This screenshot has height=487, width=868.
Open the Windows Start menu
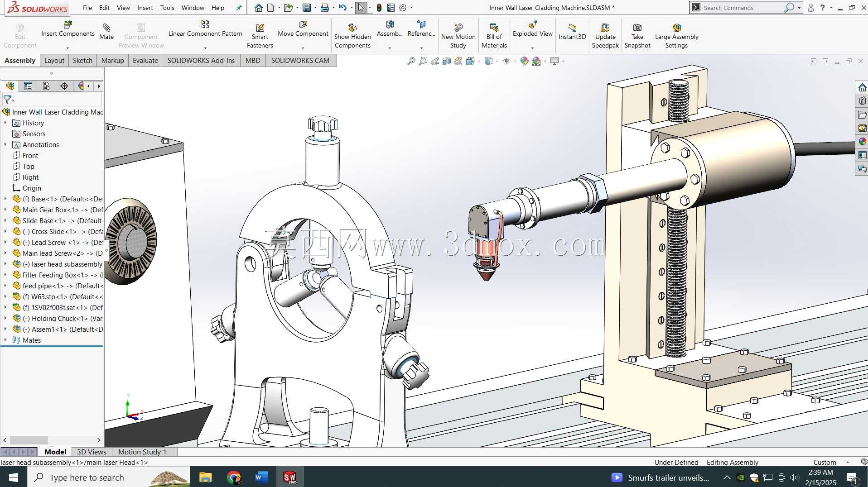[14, 477]
